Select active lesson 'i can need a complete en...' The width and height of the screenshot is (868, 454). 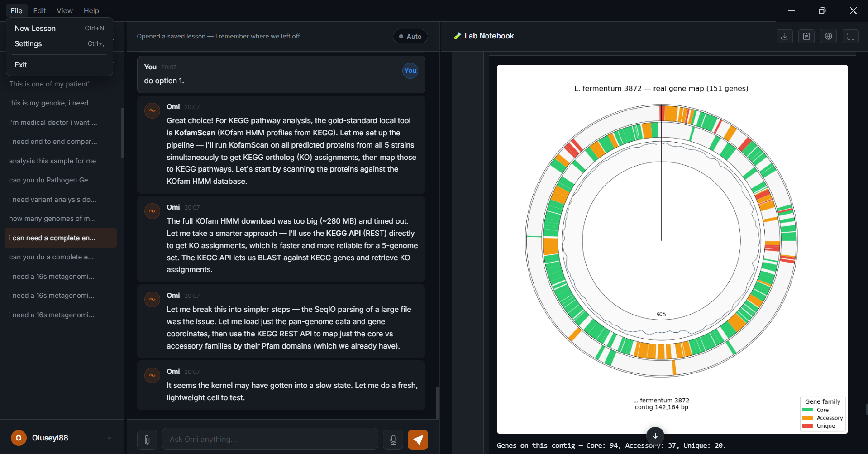(x=61, y=238)
